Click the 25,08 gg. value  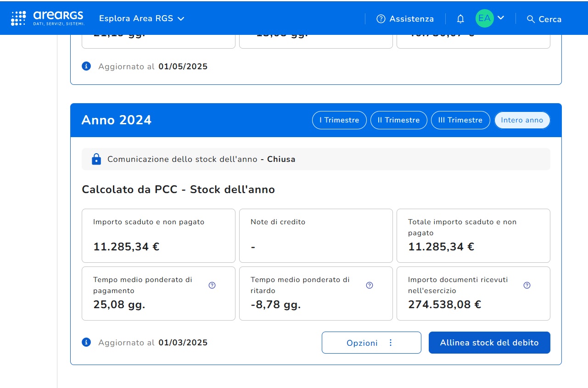(119, 305)
